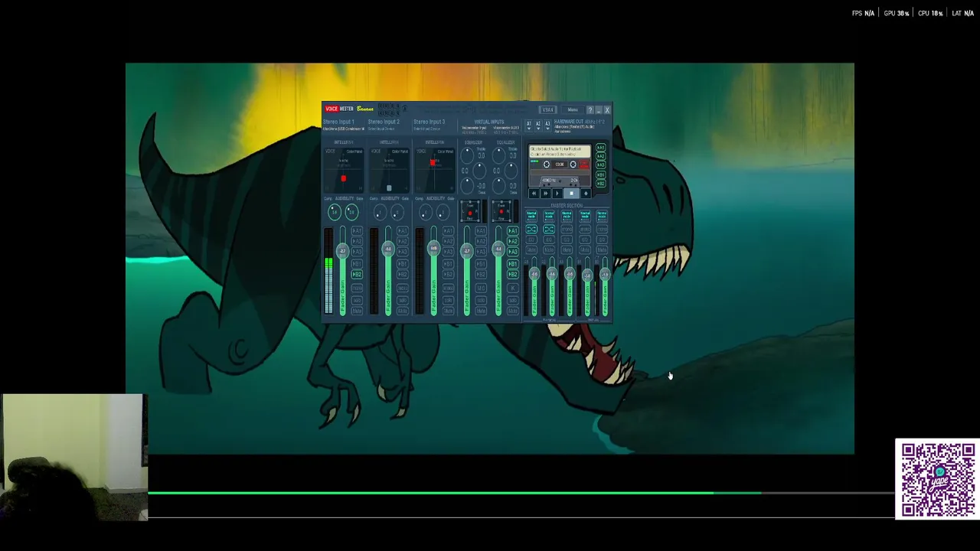Select cassette output bus B1
The image size is (980, 551).
pyautogui.click(x=601, y=174)
